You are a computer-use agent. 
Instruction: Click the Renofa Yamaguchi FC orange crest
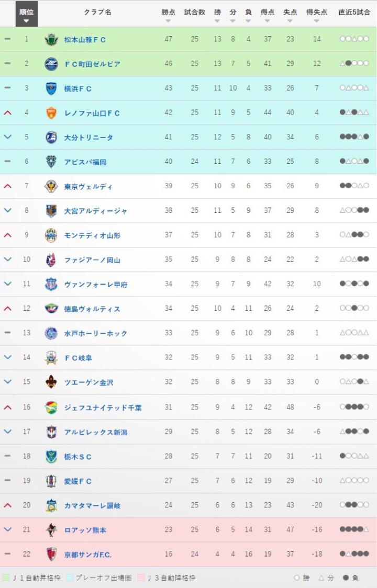pyautogui.click(x=51, y=113)
